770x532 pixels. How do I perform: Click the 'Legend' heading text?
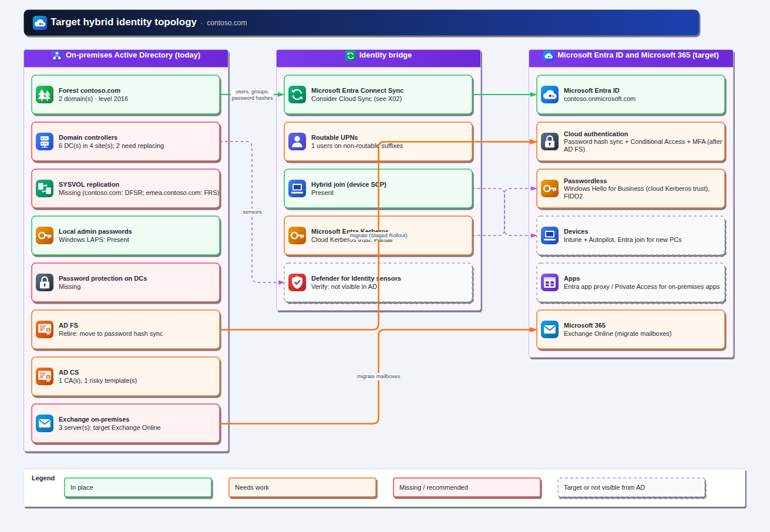point(43,478)
